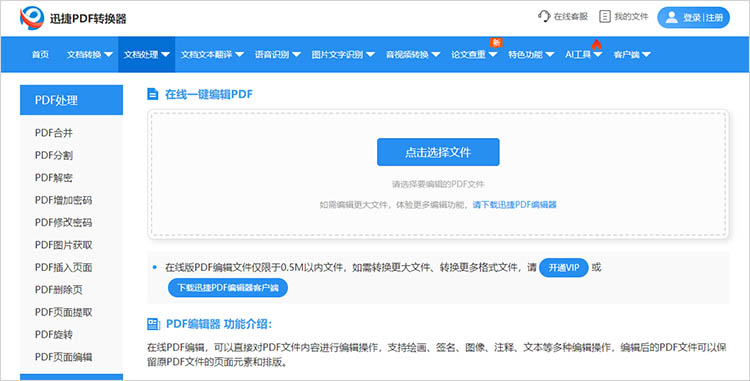Select PDF插入页面 in the sidebar
The width and height of the screenshot is (750, 381).
click(63, 268)
